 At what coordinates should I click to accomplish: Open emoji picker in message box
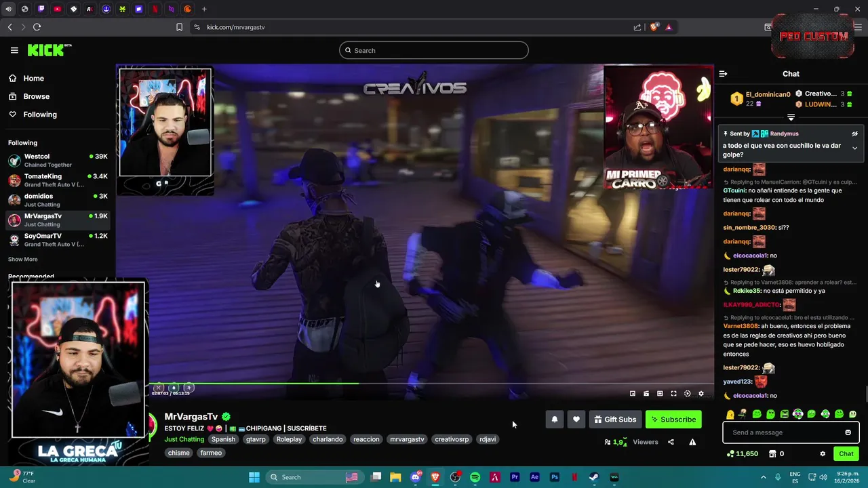coord(848,432)
